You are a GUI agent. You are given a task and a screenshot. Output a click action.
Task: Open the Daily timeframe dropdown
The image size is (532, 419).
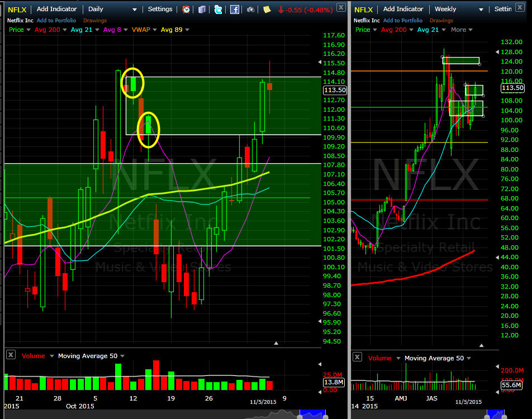click(135, 10)
